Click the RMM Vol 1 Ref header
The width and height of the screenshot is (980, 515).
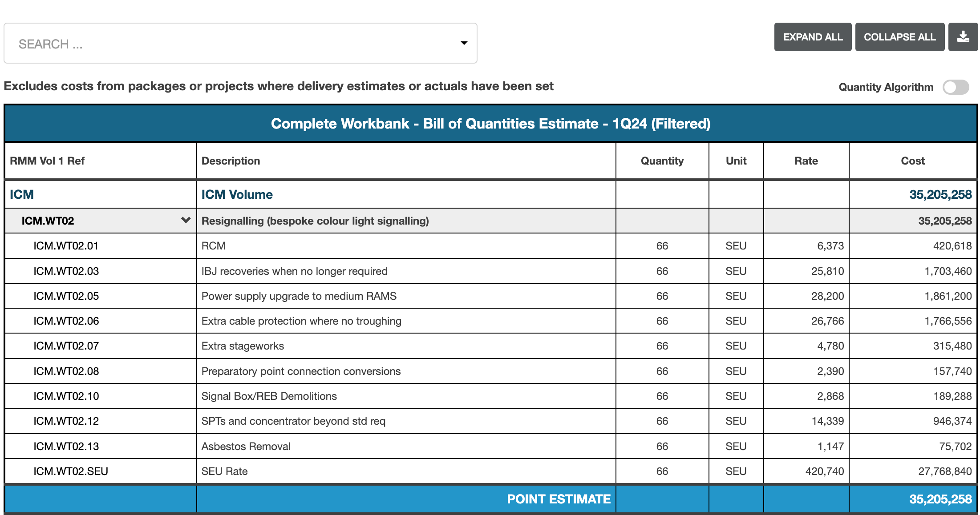(x=47, y=161)
